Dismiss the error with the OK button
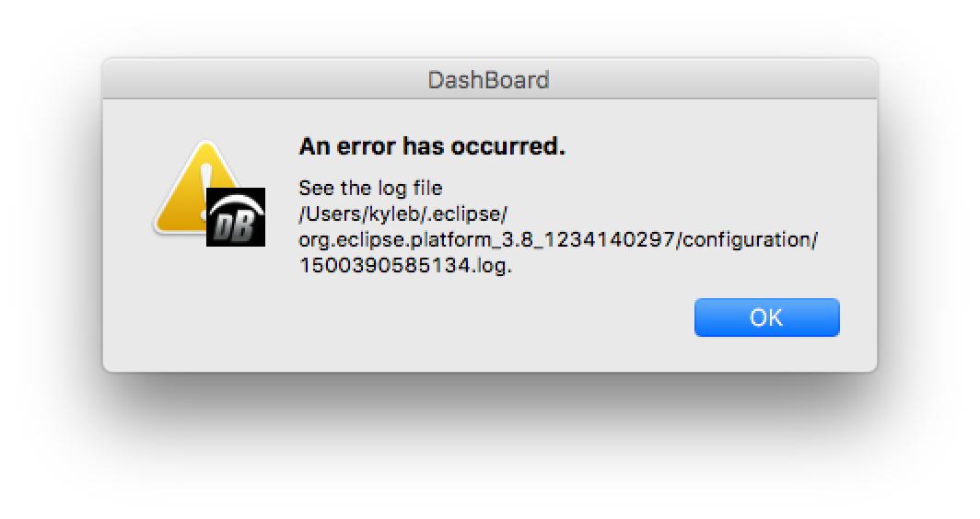Screen dimensions: 980x519 [767, 317]
